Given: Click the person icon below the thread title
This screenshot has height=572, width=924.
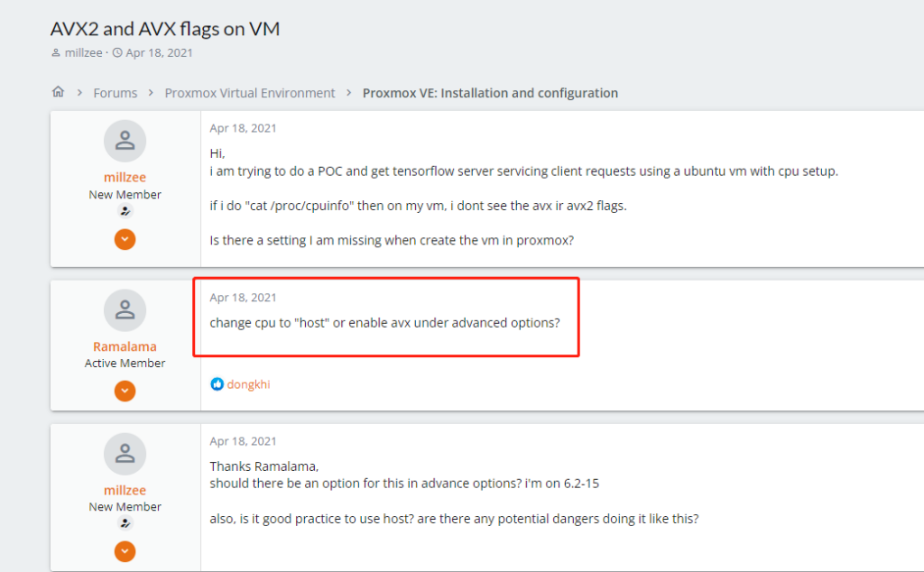Looking at the screenshot, I should click(x=57, y=53).
